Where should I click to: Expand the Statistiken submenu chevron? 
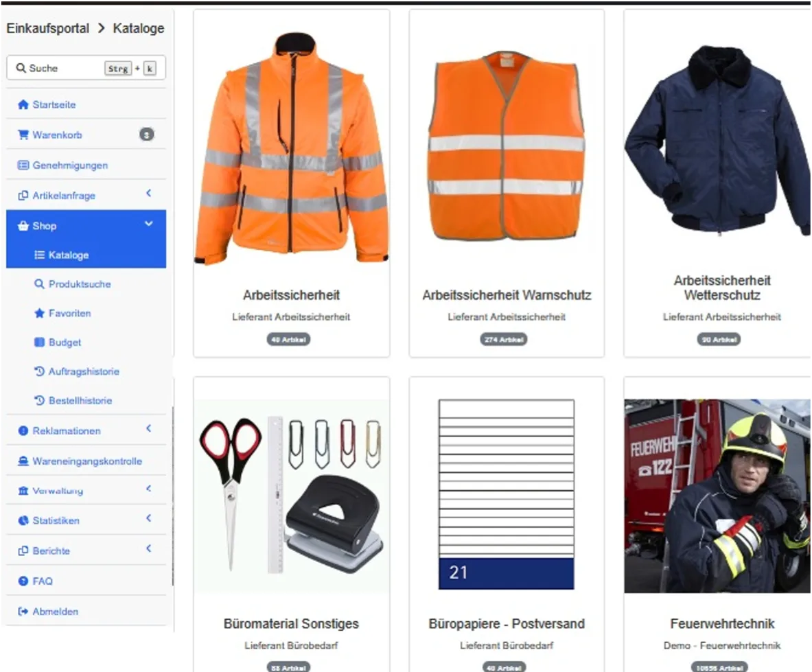pyautogui.click(x=149, y=518)
